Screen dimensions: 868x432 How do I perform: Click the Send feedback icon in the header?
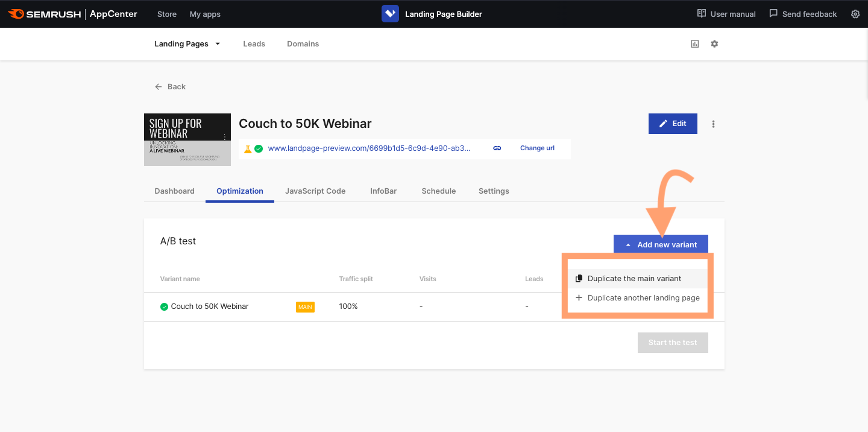pos(772,13)
